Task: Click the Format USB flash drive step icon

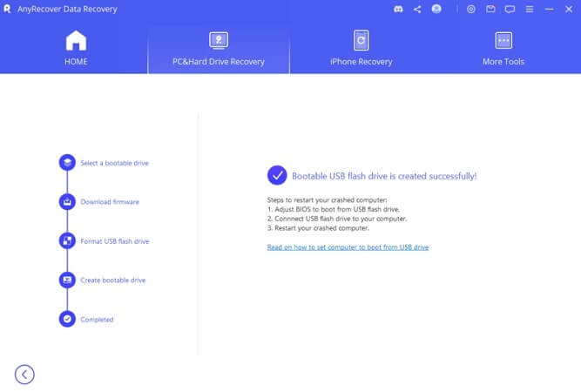Action: click(x=67, y=240)
